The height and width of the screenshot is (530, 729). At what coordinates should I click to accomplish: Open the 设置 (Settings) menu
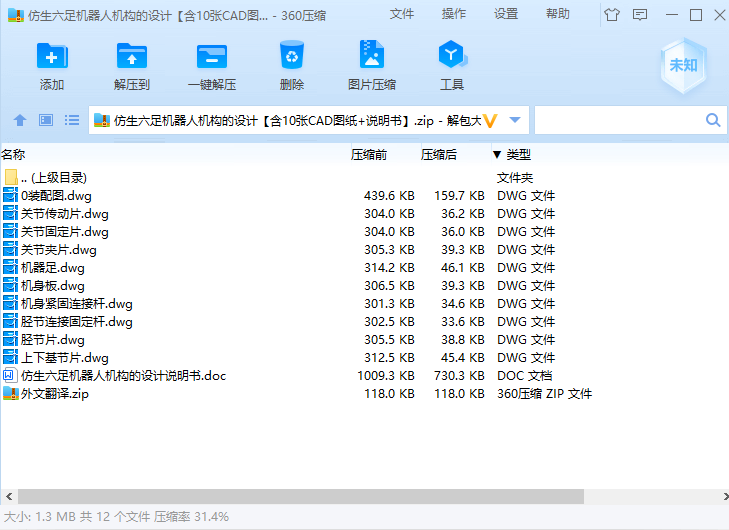coord(506,14)
